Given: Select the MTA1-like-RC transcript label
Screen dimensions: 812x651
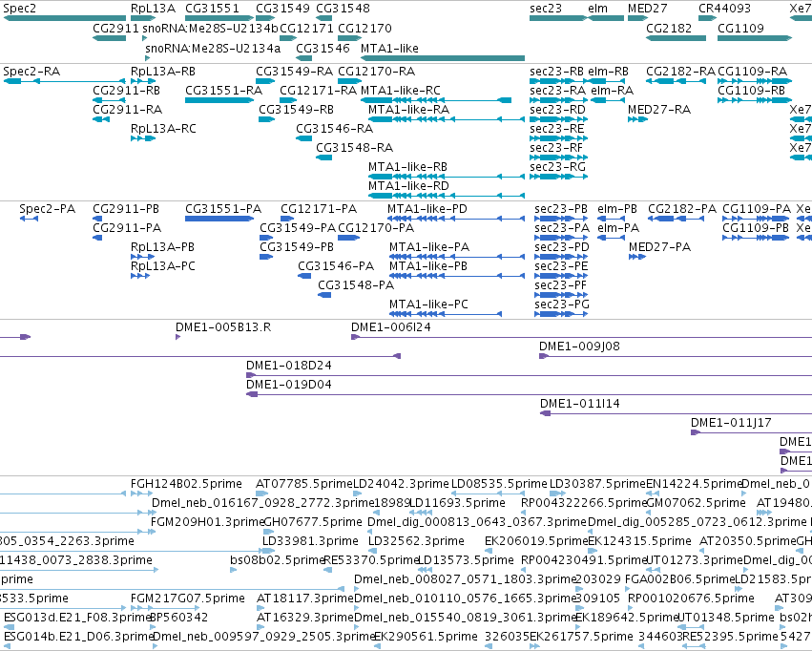Looking at the screenshot, I should pos(401,91).
